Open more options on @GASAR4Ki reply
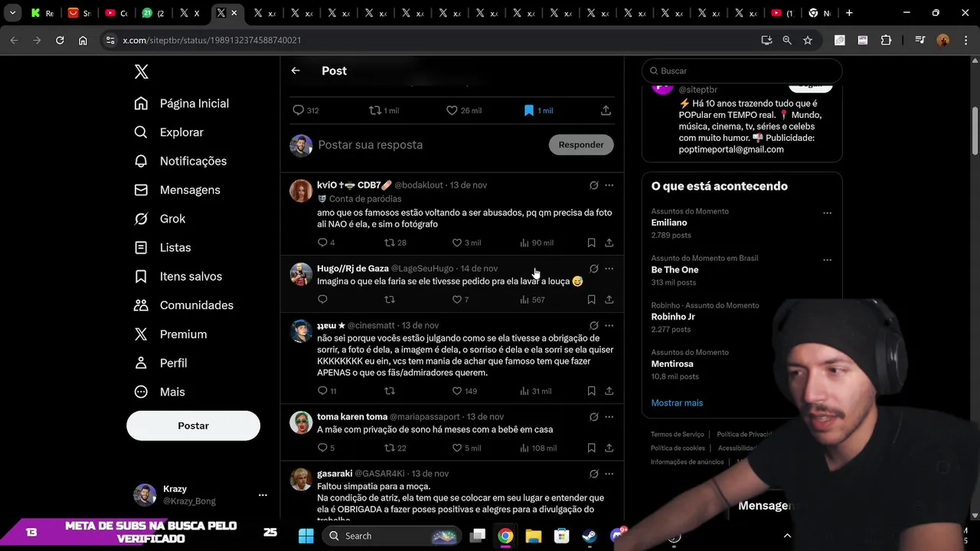The image size is (980, 551). (x=609, y=474)
